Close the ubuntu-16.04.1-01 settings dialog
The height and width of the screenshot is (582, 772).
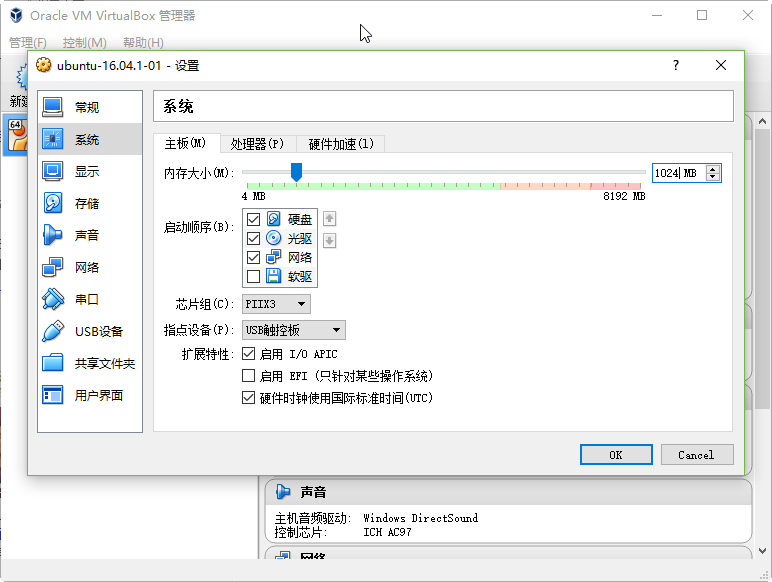[721, 65]
